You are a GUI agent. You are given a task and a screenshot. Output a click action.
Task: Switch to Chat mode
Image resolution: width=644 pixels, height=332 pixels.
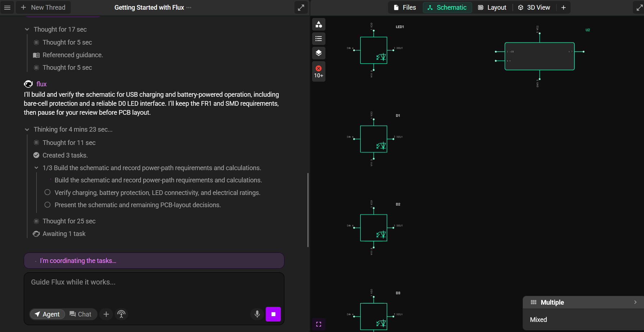point(81,314)
